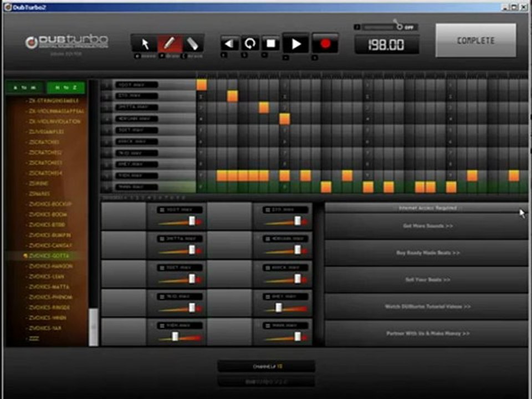Viewport: 532px width, 399px height.
Task: Tap the drum pad beside mixer channel 10
Action: (229, 332)
